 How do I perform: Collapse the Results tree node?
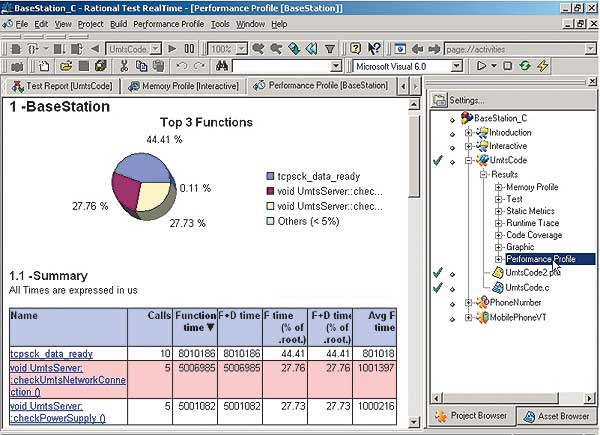(483, 174)
